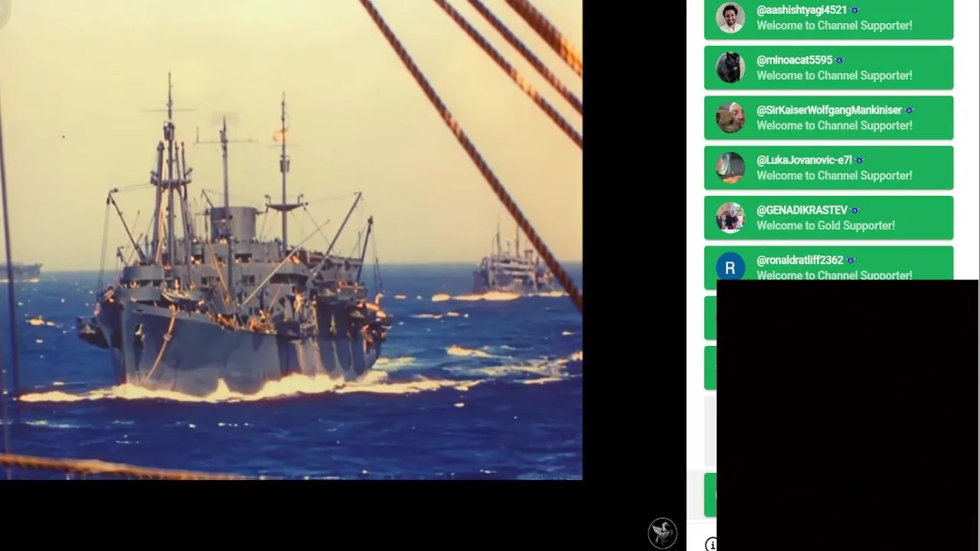Click the black cat avatar of @minoacat5595
The height and width of the screenshot is (551, 980).
[730, 67]
